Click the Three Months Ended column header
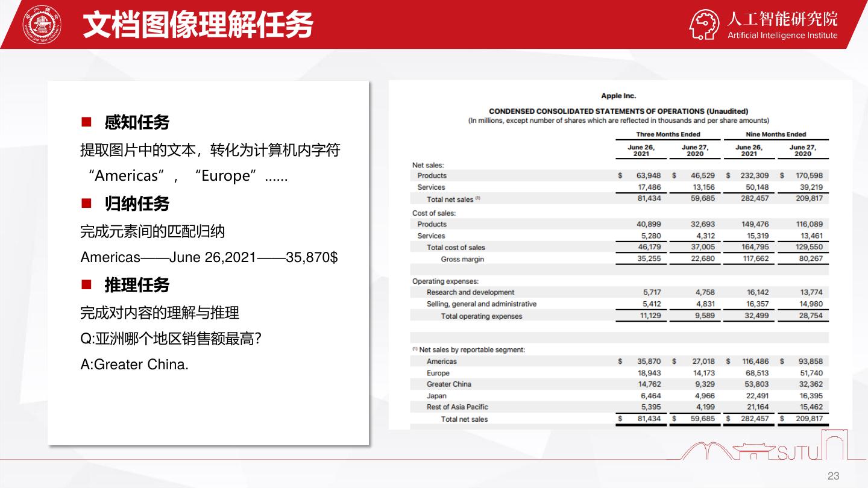 click(x=668, y=134)
